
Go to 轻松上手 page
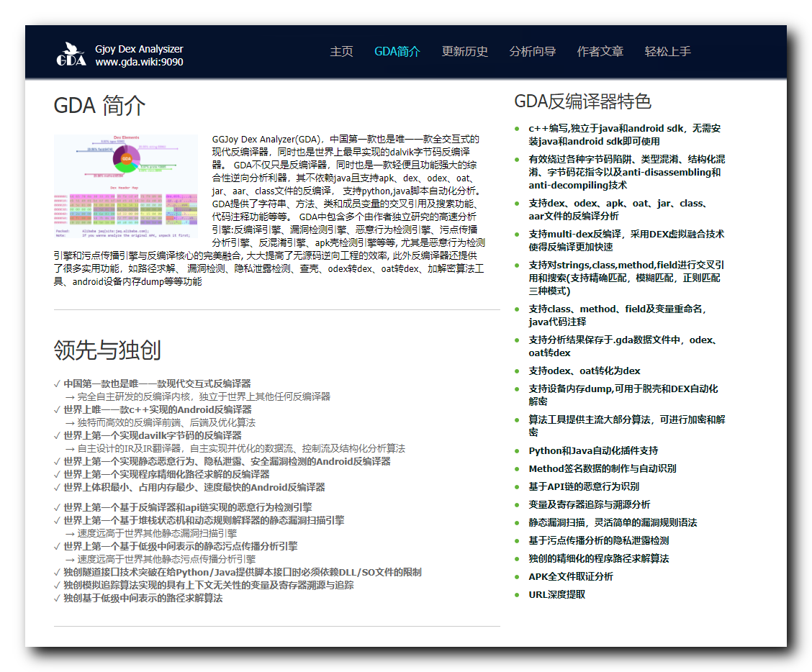[667, 52]
